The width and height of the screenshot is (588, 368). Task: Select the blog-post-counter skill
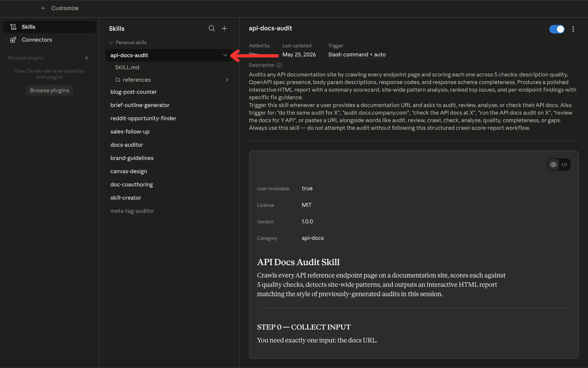(x=134, y=92)
